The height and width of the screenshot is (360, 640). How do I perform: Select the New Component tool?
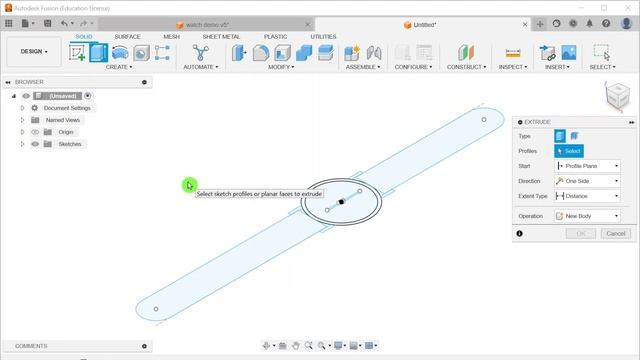(351, 53)
